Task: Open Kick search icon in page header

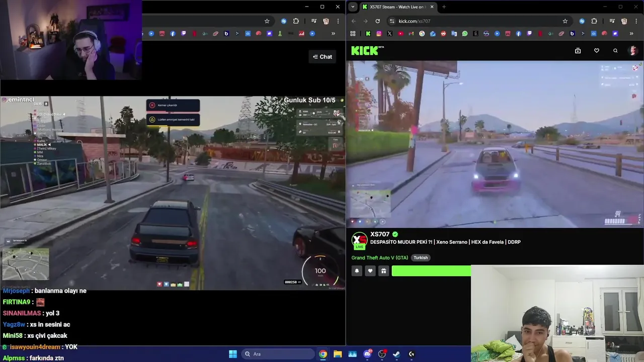Action: (615, 51)
